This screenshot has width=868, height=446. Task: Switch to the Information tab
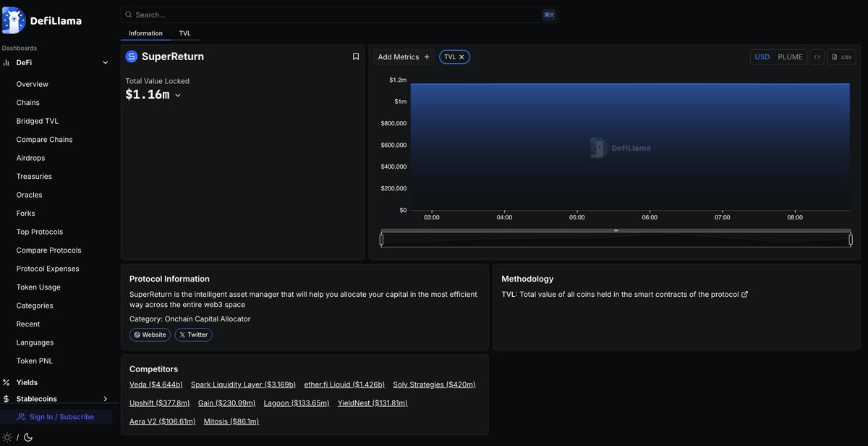coord(145,33)
